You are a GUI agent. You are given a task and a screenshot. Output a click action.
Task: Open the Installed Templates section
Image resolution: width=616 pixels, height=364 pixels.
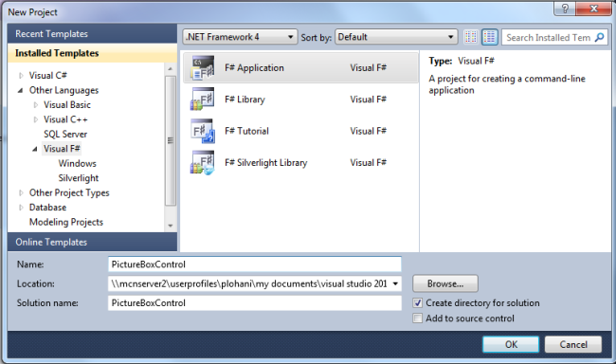pyautogui.click(x=92, y=53)
